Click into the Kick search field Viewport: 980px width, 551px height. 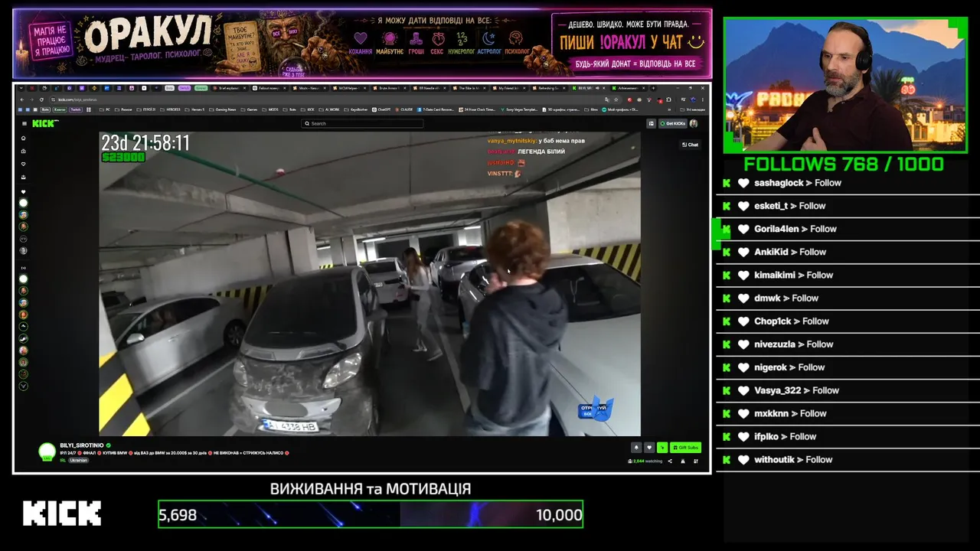tap(362, 123)
